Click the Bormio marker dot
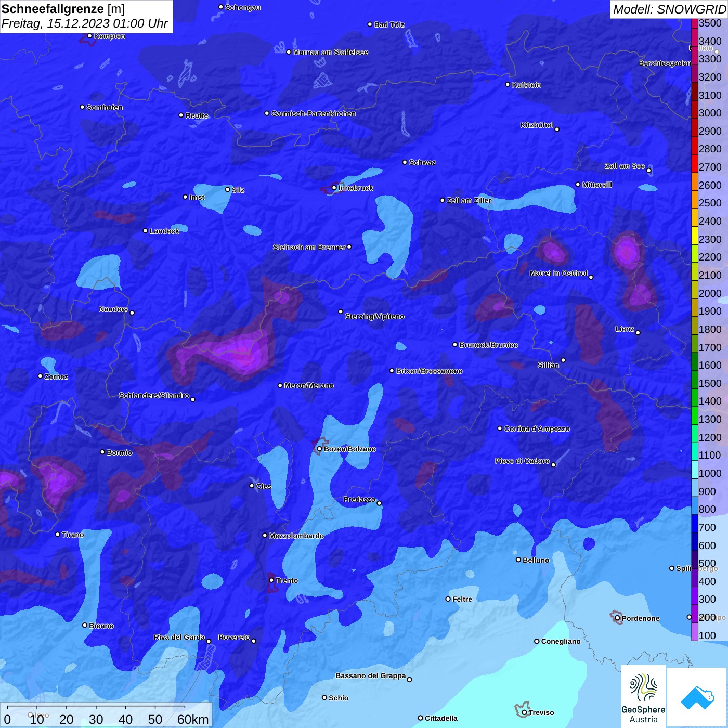This screenshot has height=728, width=728. click(x=102, y=452)
